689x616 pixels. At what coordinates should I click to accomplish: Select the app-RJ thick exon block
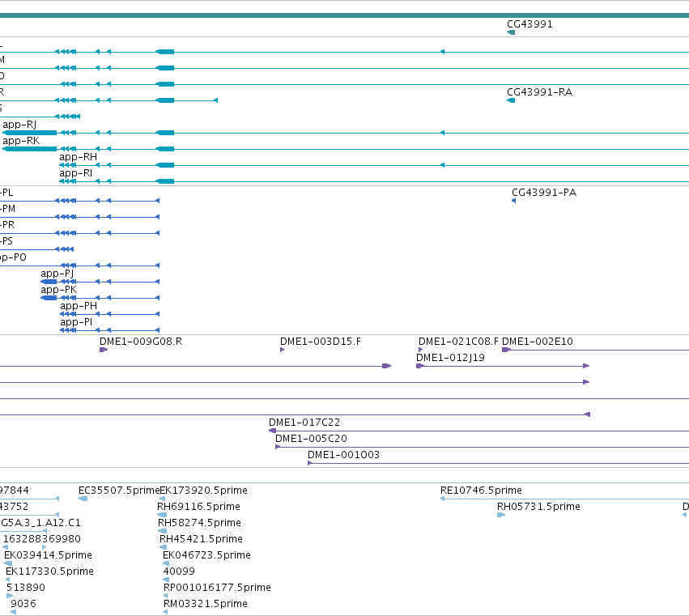29,133
